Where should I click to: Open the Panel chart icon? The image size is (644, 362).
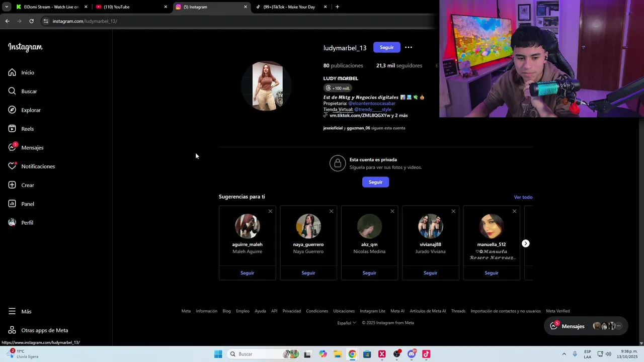pos(12,204)
